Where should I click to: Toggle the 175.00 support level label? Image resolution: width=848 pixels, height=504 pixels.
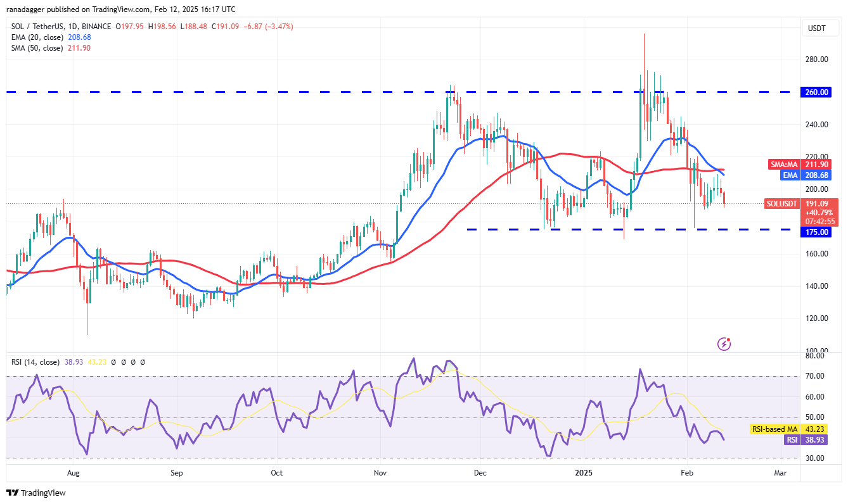click(x=816, y=232)
